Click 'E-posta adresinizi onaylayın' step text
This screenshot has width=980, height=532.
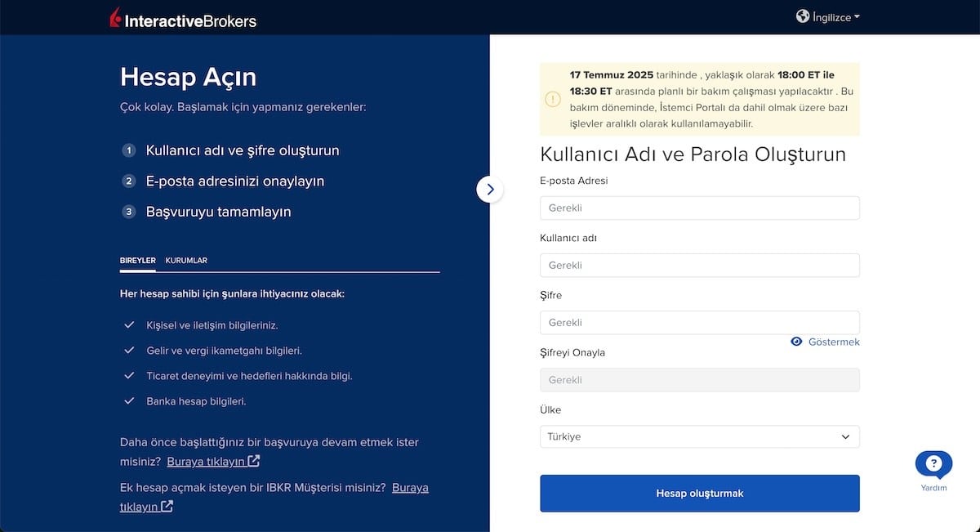[235, 181]
